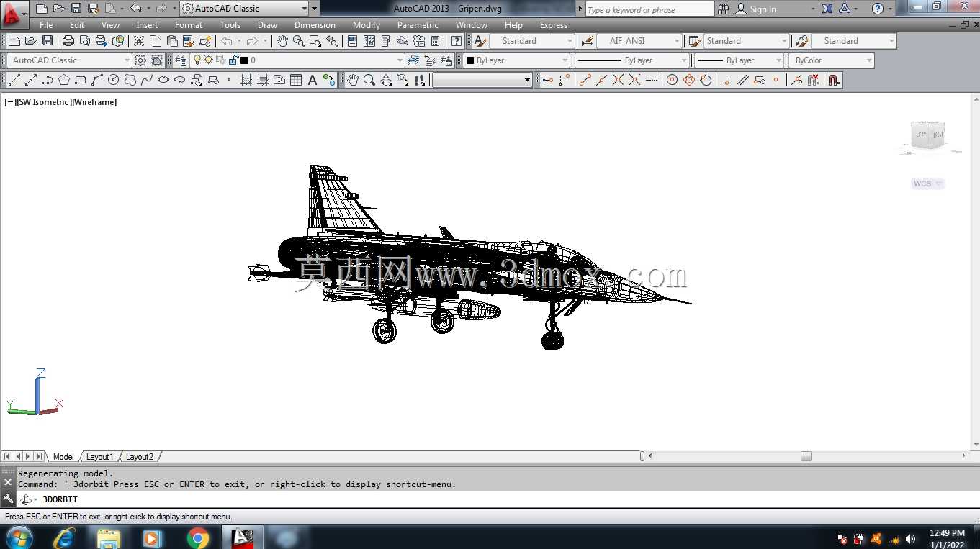Click the Pan hand icon in Standard toolbar
Image resolution: width=980 pixels, height=549 pixels.
point(282,41)
